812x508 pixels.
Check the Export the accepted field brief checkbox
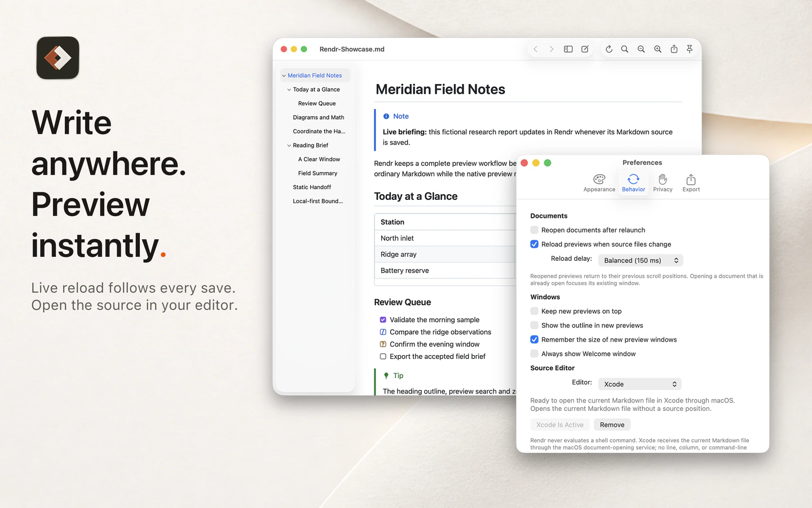[383, 357]
